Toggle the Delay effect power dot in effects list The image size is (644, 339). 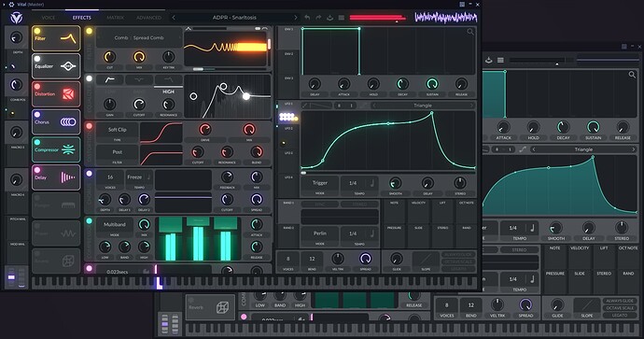point(37,170)
